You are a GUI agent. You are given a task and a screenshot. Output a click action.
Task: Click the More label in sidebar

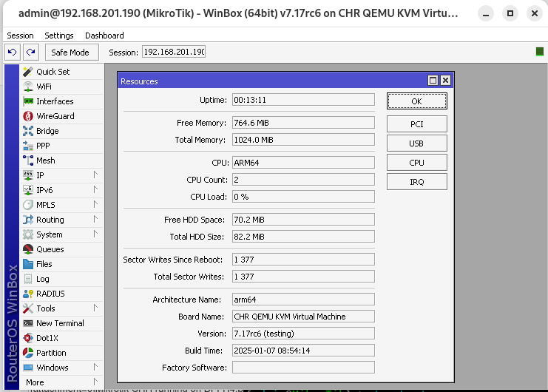pos(35,382)
